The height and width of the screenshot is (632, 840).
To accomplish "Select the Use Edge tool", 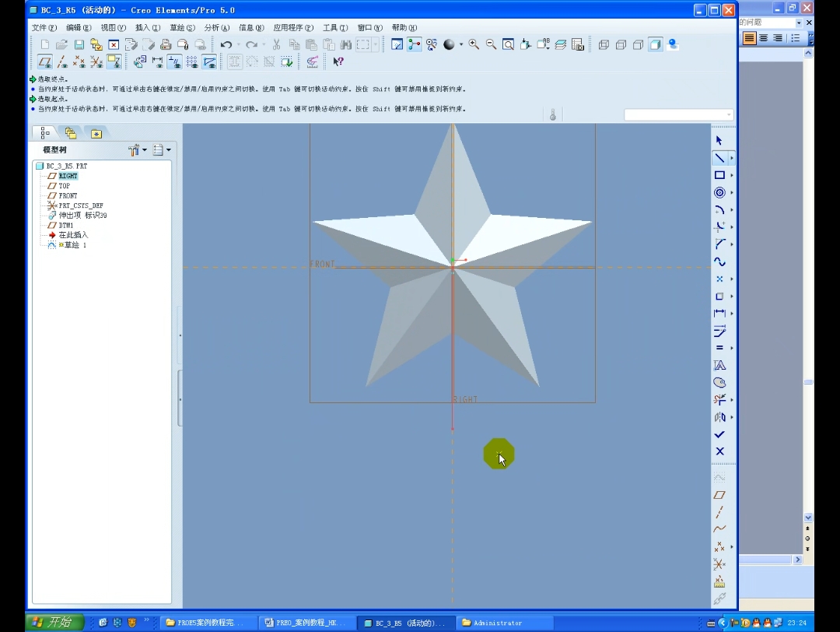I will click(x=719, y=297).
